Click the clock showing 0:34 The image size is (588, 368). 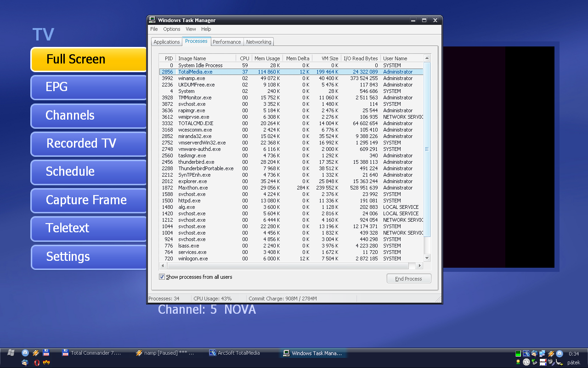(x=574, y=354)
